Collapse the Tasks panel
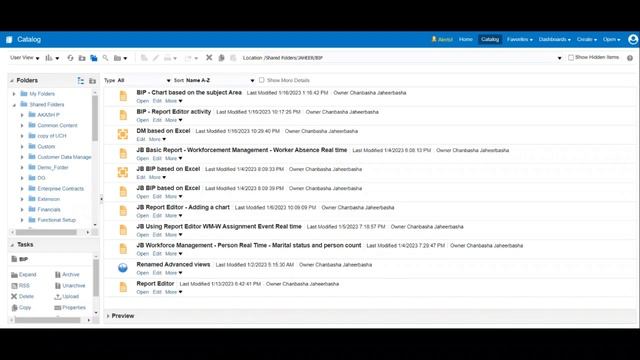640x360 pixels. 12,245
